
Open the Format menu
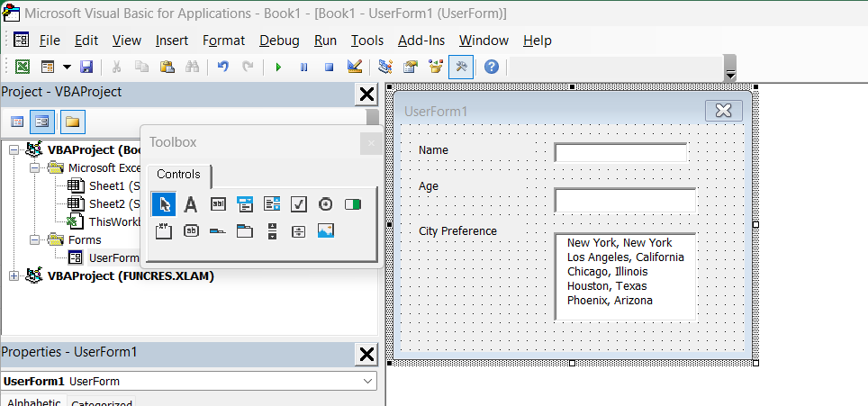pyautogui.click(x=223, y=41)
